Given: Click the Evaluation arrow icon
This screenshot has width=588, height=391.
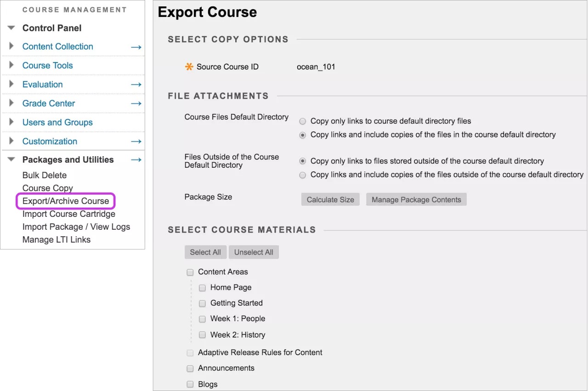Looking at the screenshot, I should (x=136, y=84).
